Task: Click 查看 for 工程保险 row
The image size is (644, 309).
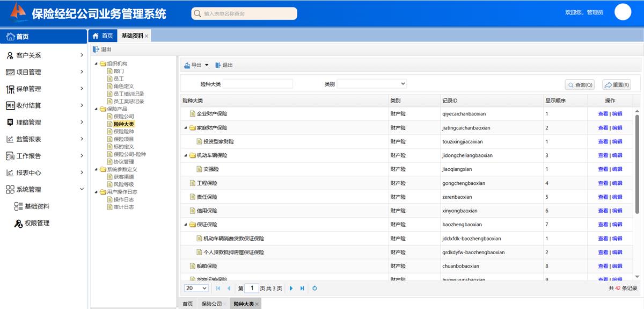Action: [x=603, y=183]
